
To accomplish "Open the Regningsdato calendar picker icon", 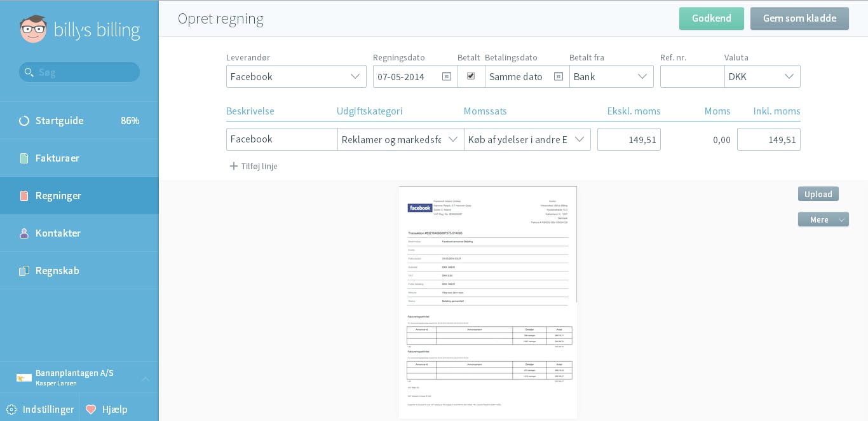I will [x=447, y=76].
